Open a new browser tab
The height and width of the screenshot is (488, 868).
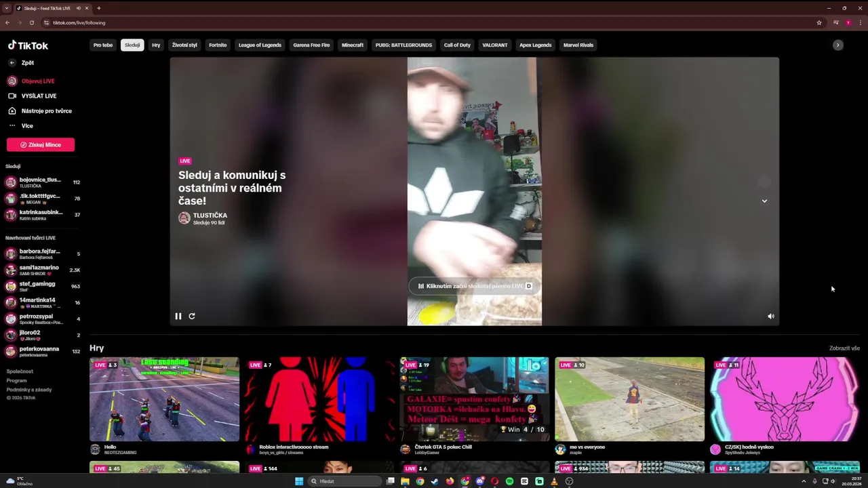pyautogui.click(x=99, y=8)
